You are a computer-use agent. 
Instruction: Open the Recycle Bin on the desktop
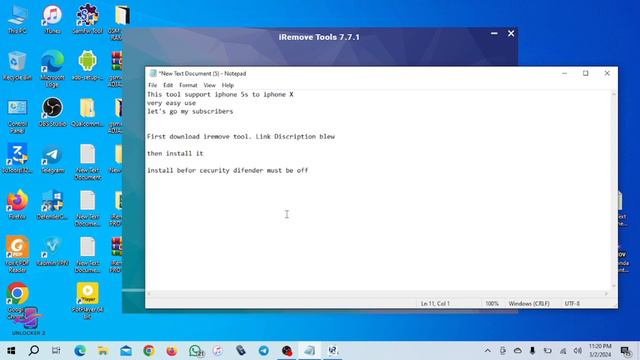17,66
